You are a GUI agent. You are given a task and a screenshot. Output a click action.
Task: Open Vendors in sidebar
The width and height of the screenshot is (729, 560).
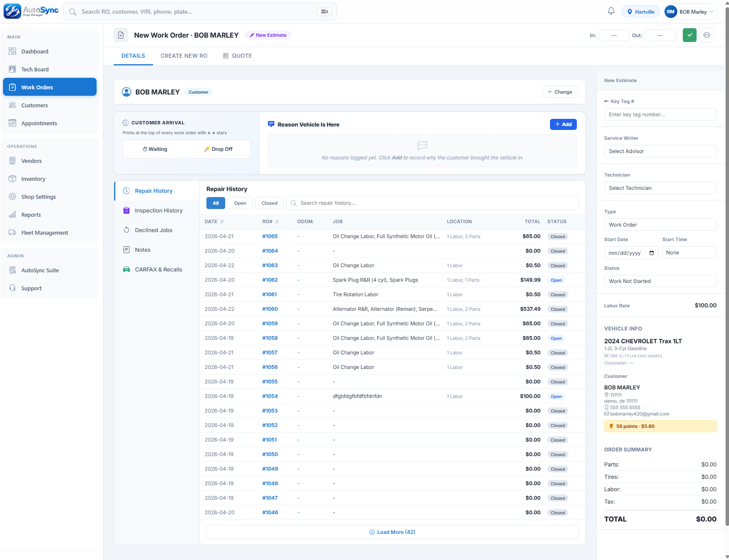coord(50,161)
